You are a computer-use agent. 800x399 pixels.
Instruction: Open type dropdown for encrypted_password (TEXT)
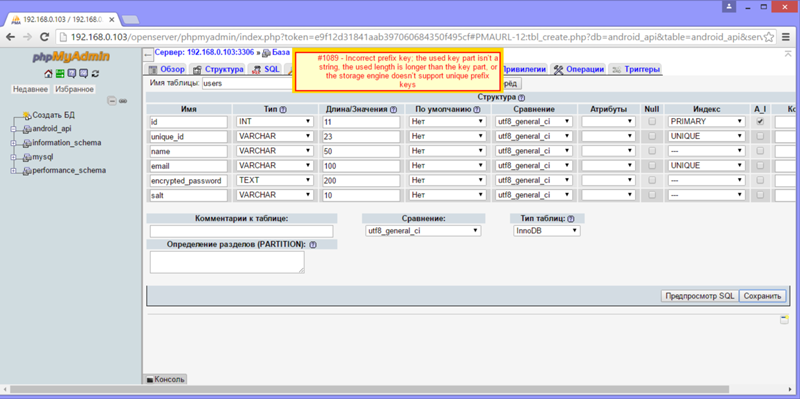[275, 180]
